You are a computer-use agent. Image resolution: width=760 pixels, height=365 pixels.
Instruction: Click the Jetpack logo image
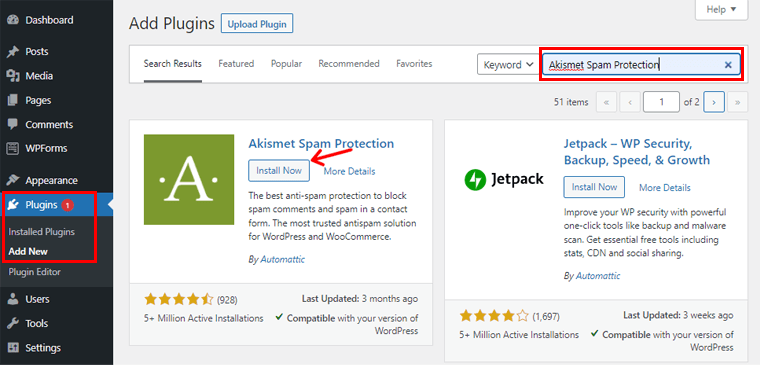(504, 179)
